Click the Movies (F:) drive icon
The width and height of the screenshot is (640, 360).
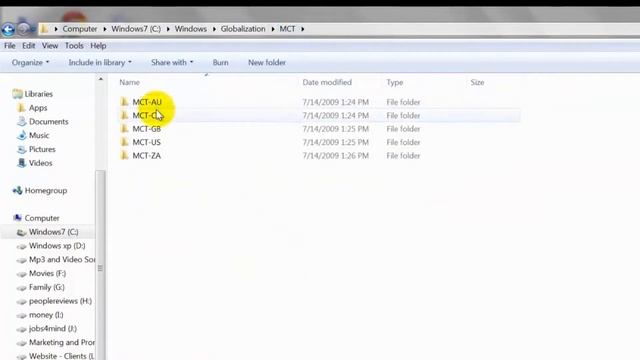coord(22,274)
